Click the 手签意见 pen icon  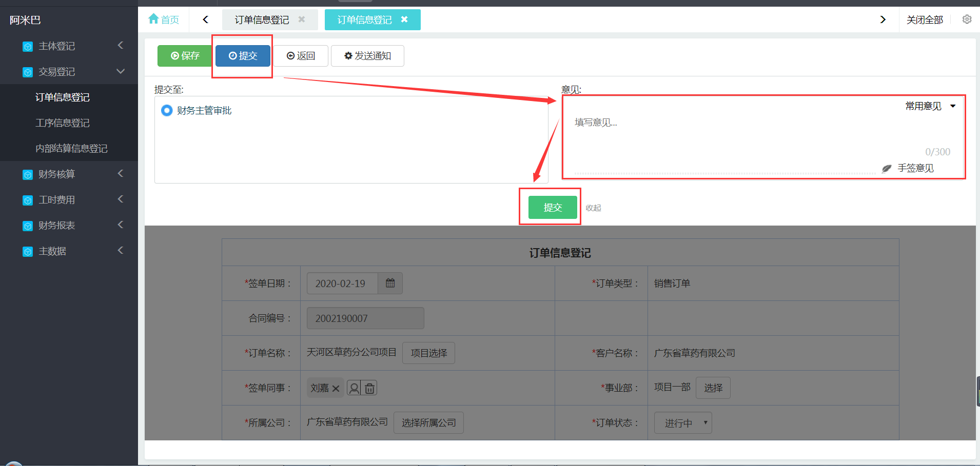pyautogui.click(x=886, y=169)
